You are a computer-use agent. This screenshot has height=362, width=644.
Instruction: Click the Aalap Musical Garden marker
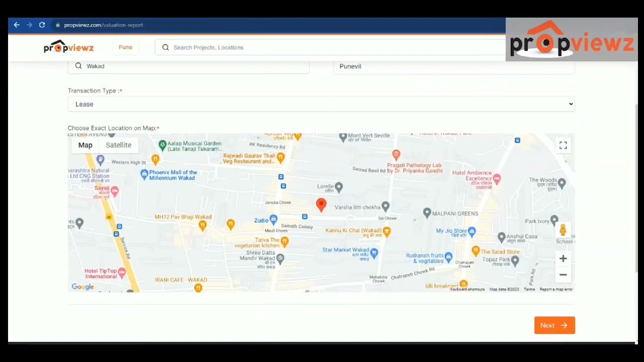tap(163, 146)
